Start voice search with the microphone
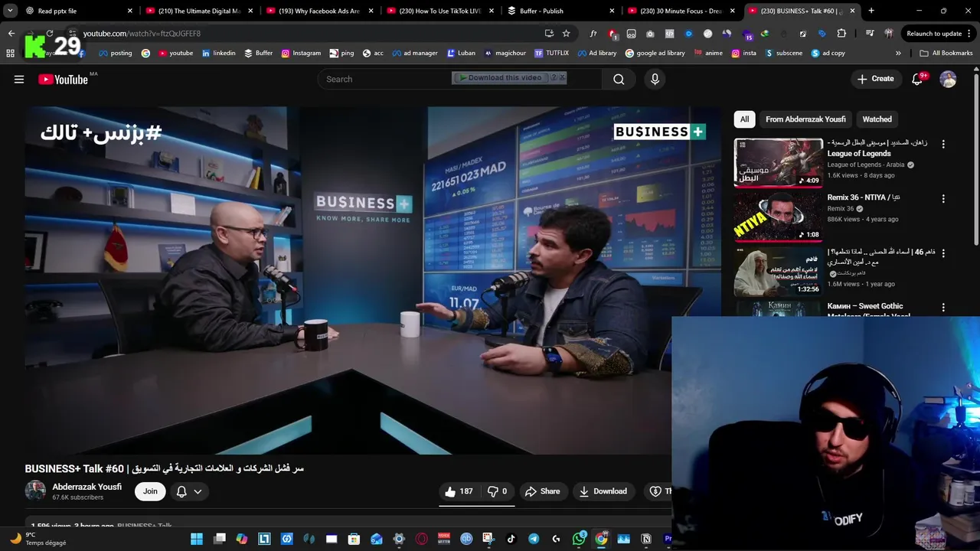This screenshot has height=551, width=980. click(x=655, y=79)
